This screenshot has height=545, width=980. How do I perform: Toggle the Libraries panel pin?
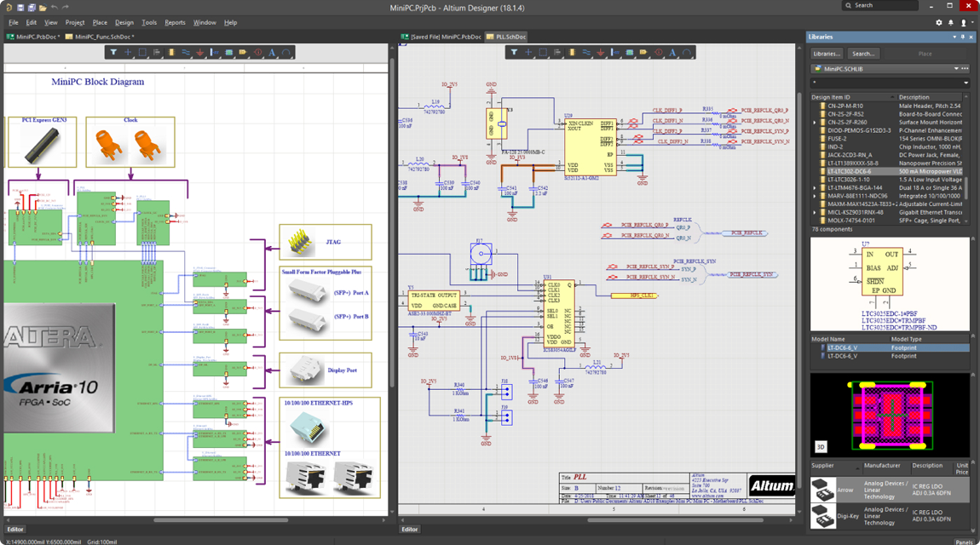click(x=962, y=37)
